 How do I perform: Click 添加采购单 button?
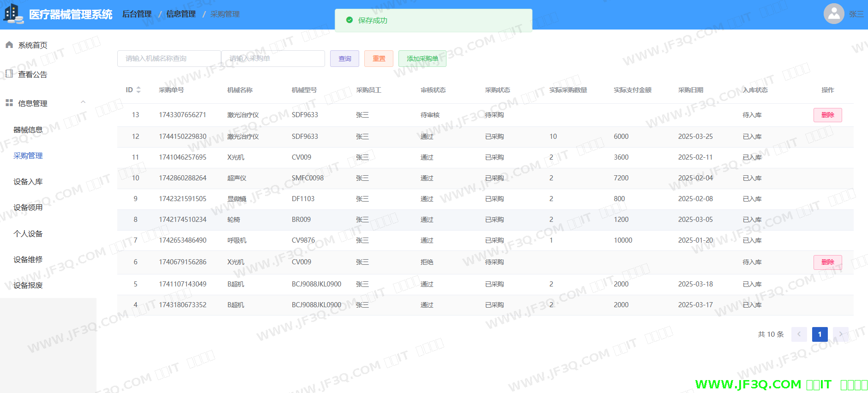coord(422,59)
